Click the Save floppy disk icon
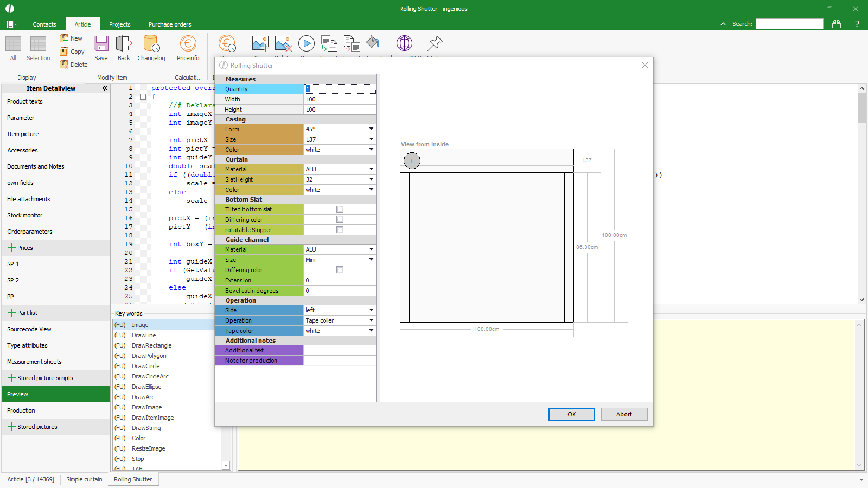This screenshot has width=868, height=488. click(x=101, y=44)
